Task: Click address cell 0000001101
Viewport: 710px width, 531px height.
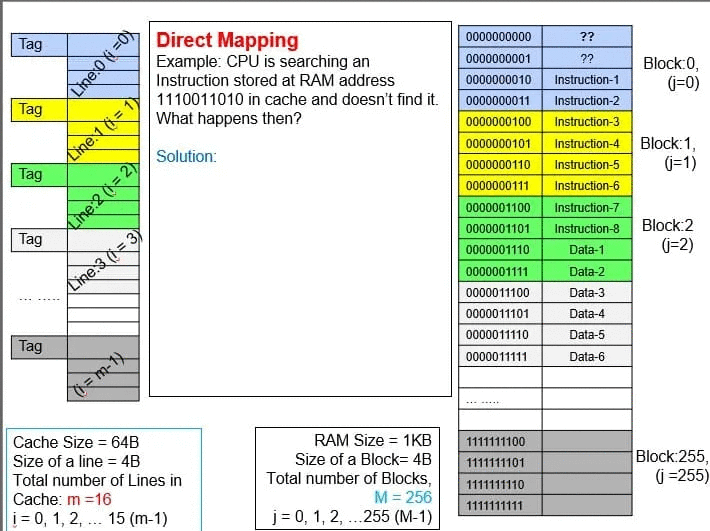Action: pos(500,229)
